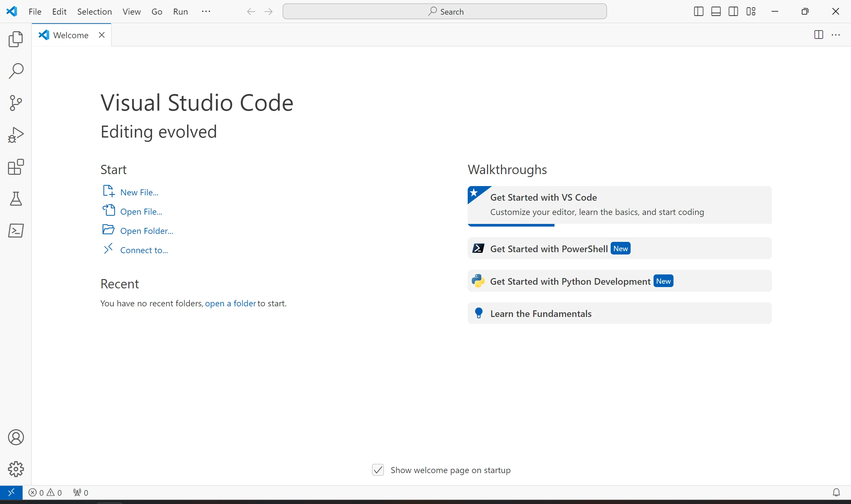Open the File menu

point(35,12)
